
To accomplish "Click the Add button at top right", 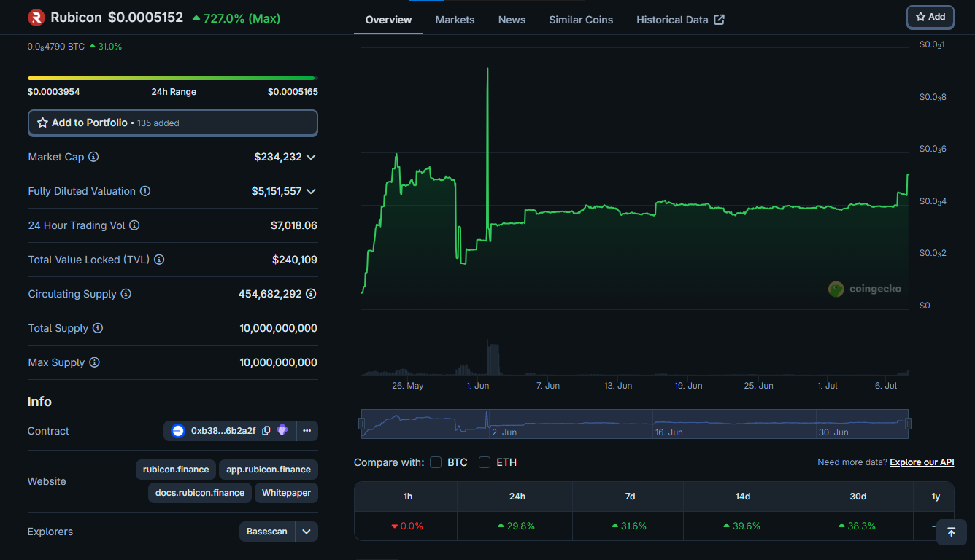I will point(930,17).
